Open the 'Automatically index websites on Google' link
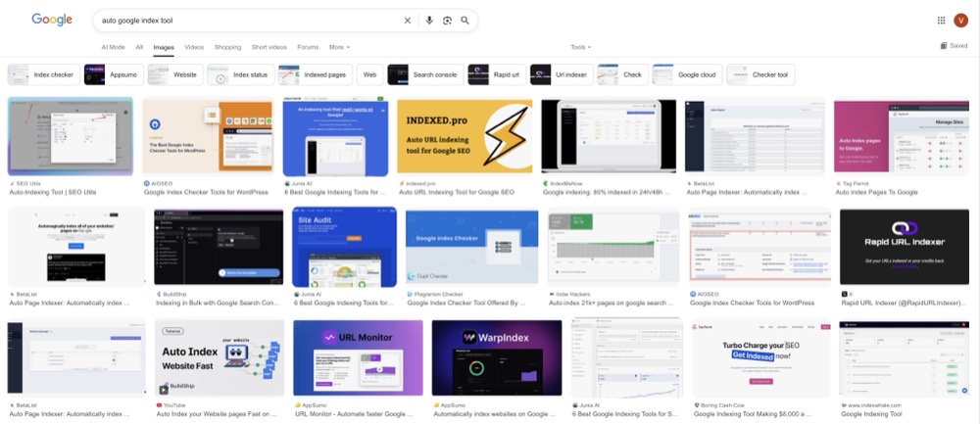980x424 pixels. point(494,413)
